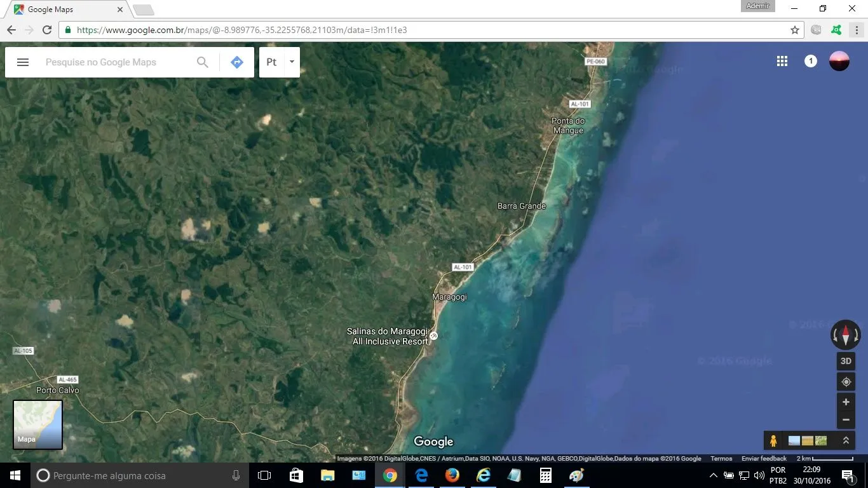Open the Pt language dropdown arrow
The image size is (868, 488).
click(x=292, y=62)
